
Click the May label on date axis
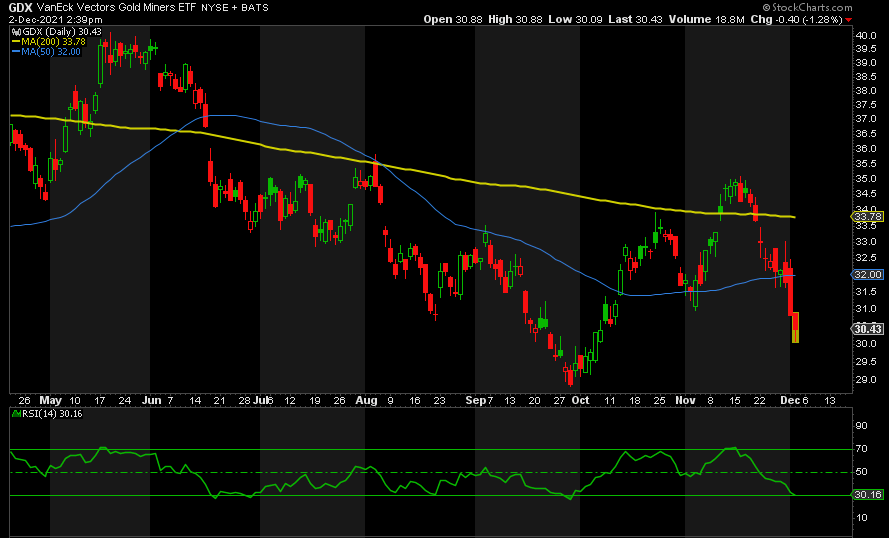pos(50,400)
